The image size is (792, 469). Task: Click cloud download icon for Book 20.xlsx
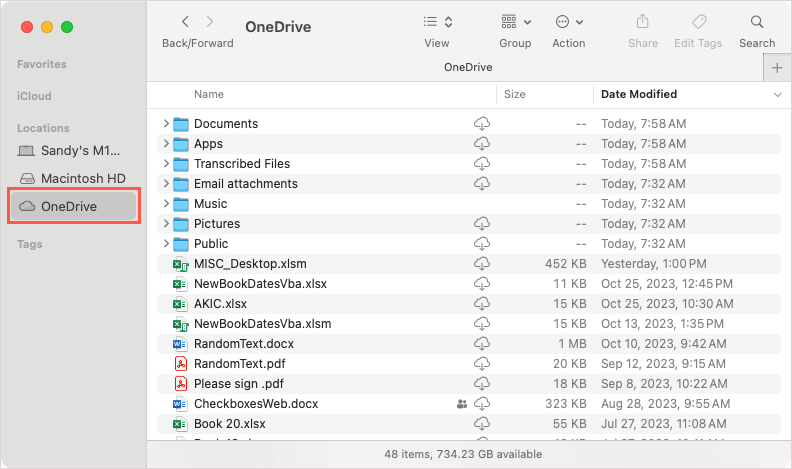tap(482, 424)
